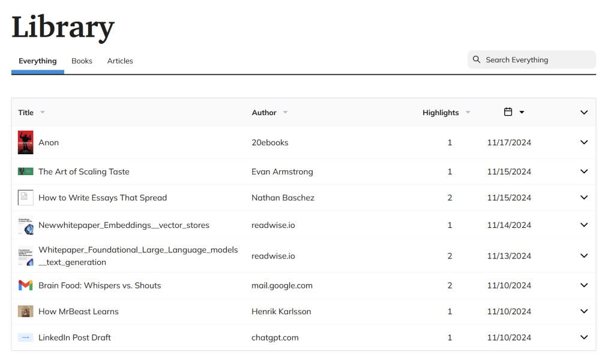The height and width of the screenshot is (364, 614).
Task: Open the Brain Food: Whispers vs. Shouts title
Action: (x=100, y=285)
